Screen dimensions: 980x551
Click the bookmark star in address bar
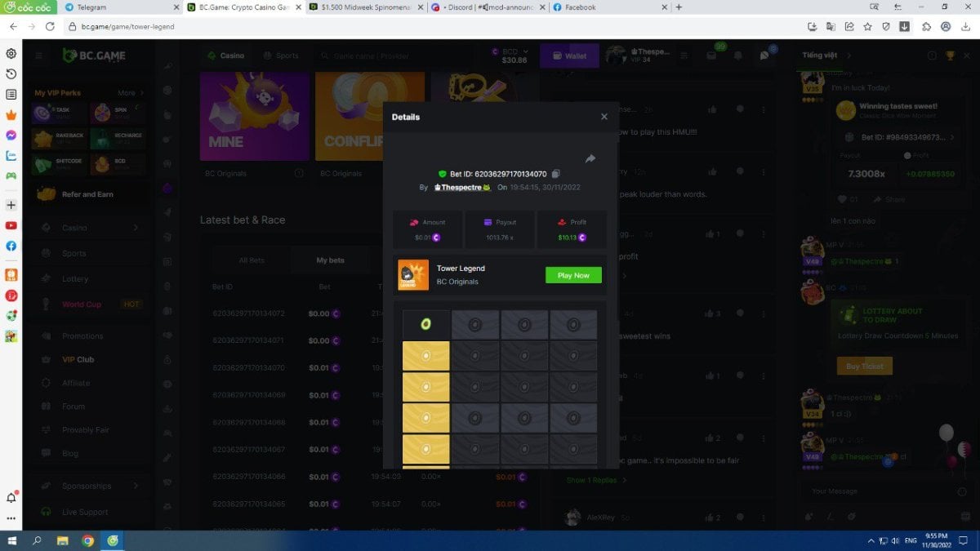[x=867, y=26]
